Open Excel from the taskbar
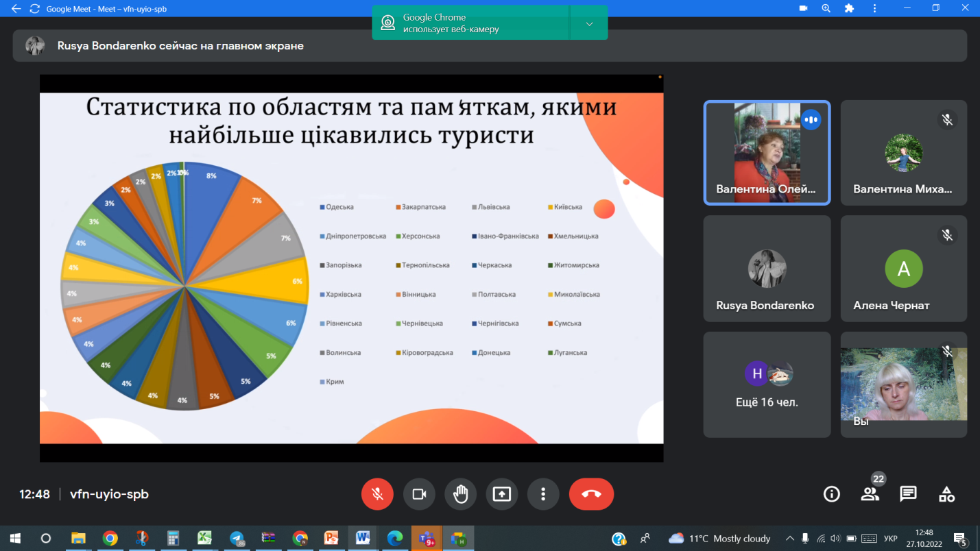The width and height of the screenshot is (980, 551). [x=204, y=539]
